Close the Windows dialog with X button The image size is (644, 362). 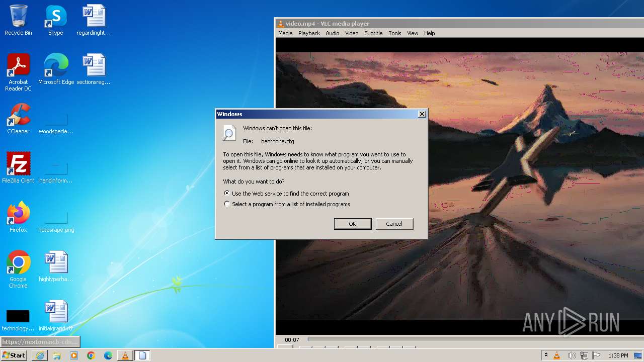coord(422,114)
